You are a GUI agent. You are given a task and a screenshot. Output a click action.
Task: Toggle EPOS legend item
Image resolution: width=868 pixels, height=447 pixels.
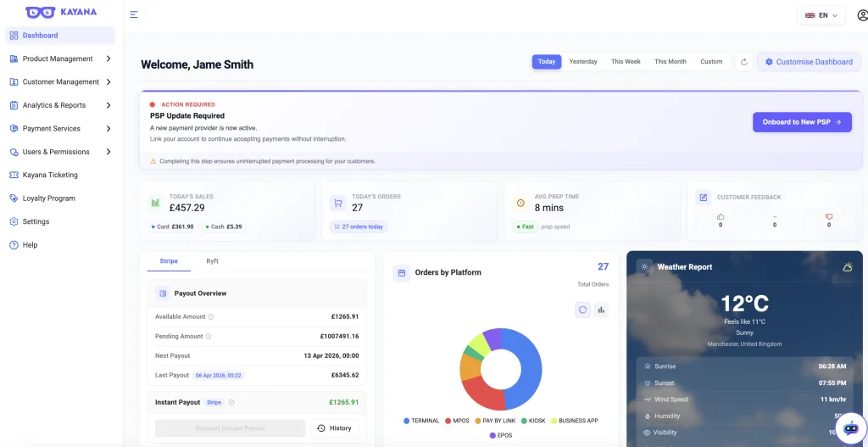(501, 435)
